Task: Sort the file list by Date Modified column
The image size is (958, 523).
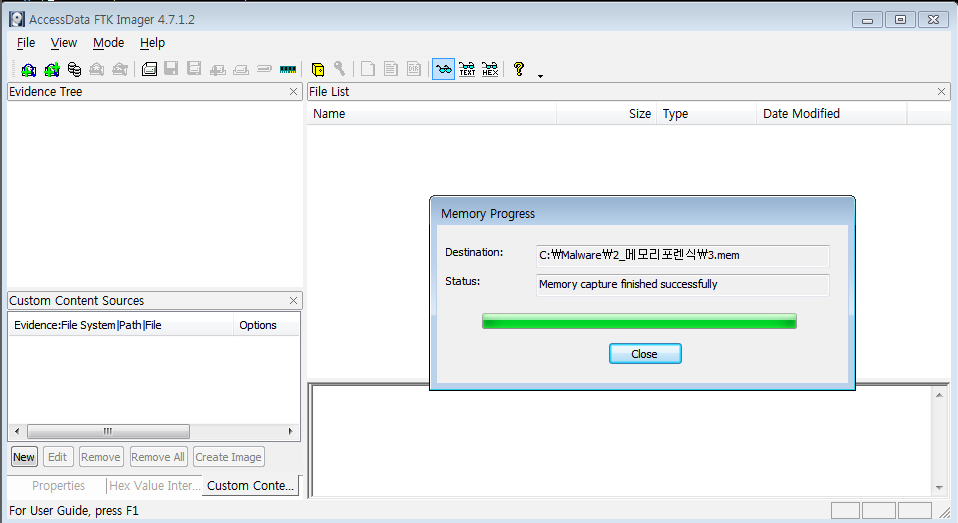Action: [x=832, y=114]
